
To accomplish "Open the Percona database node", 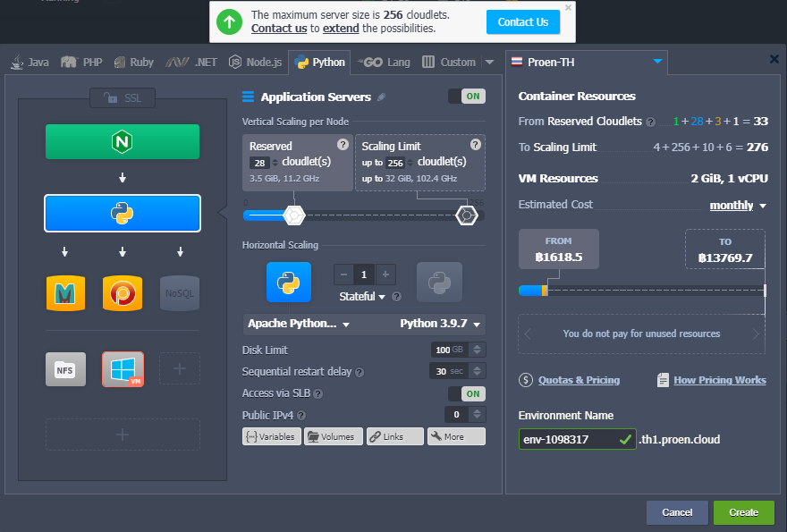I will tap(123, 293).
